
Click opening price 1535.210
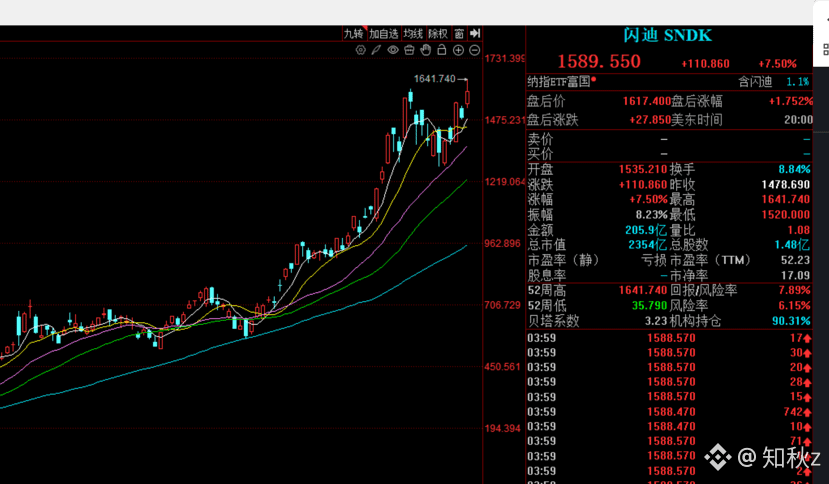point(643,169)
